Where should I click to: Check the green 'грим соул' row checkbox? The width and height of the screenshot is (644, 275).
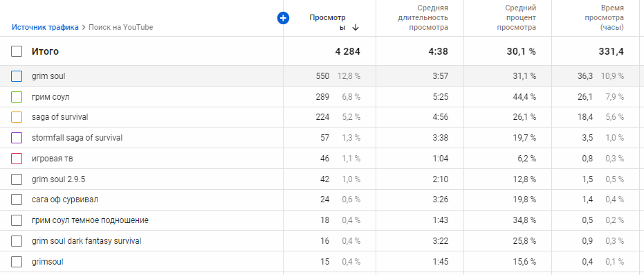tap(17, 97)
